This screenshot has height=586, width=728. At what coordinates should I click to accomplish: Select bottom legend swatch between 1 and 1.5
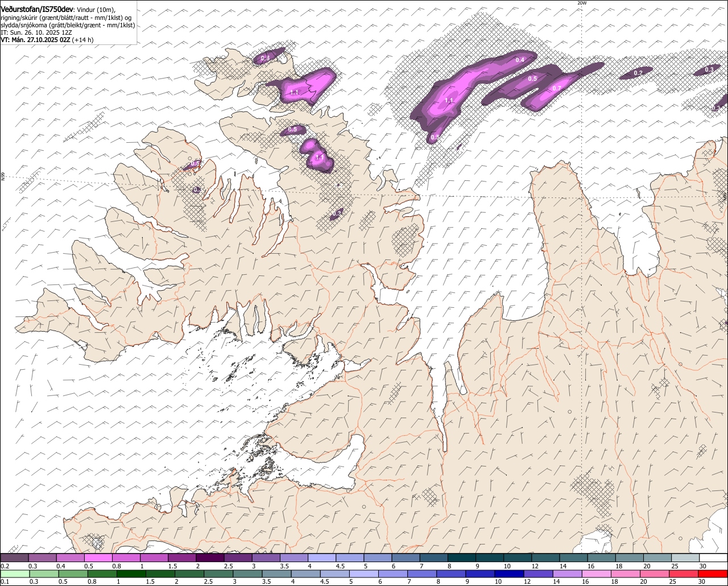click(131, 573)
